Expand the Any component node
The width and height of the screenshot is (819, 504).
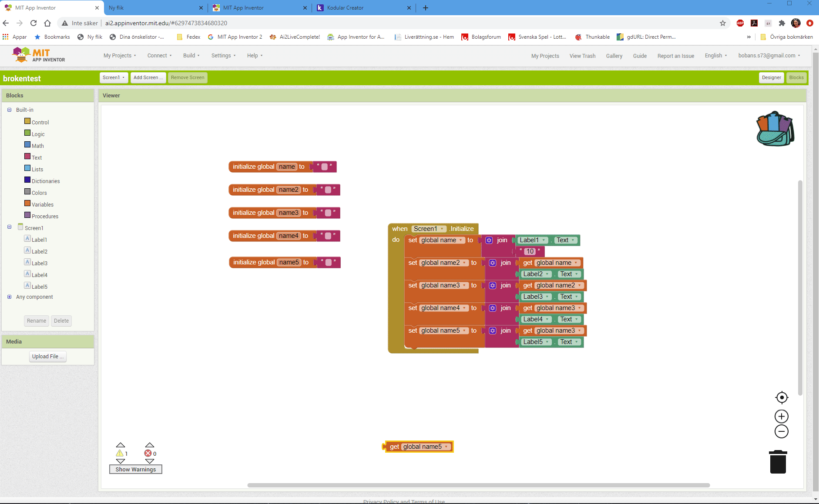click(x=9, y=297)
